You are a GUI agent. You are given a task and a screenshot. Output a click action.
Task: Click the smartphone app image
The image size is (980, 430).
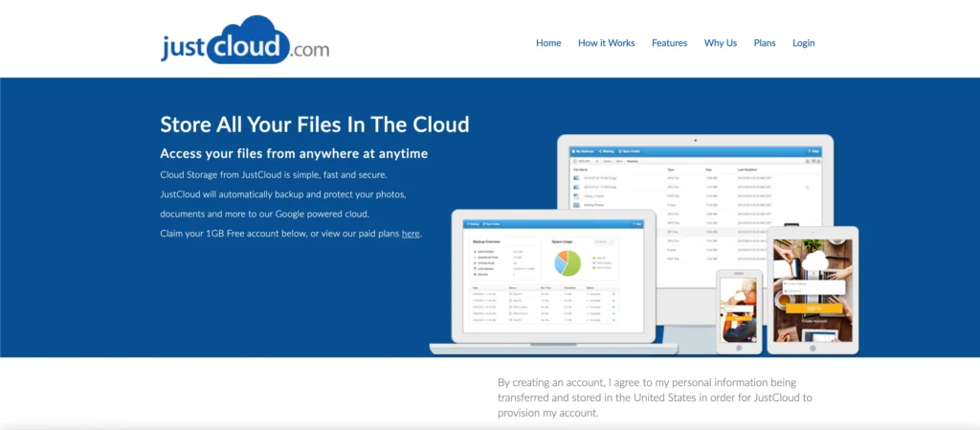point(740,311)
